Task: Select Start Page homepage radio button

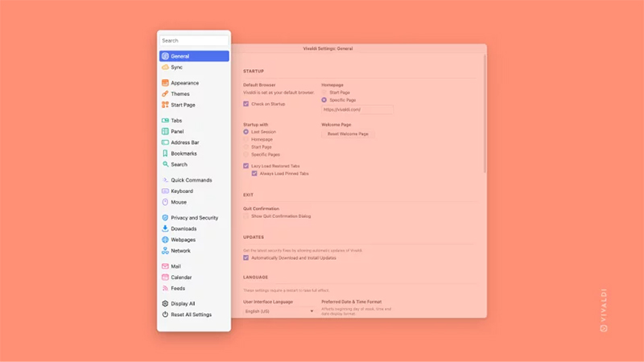Action: point(324,93)
